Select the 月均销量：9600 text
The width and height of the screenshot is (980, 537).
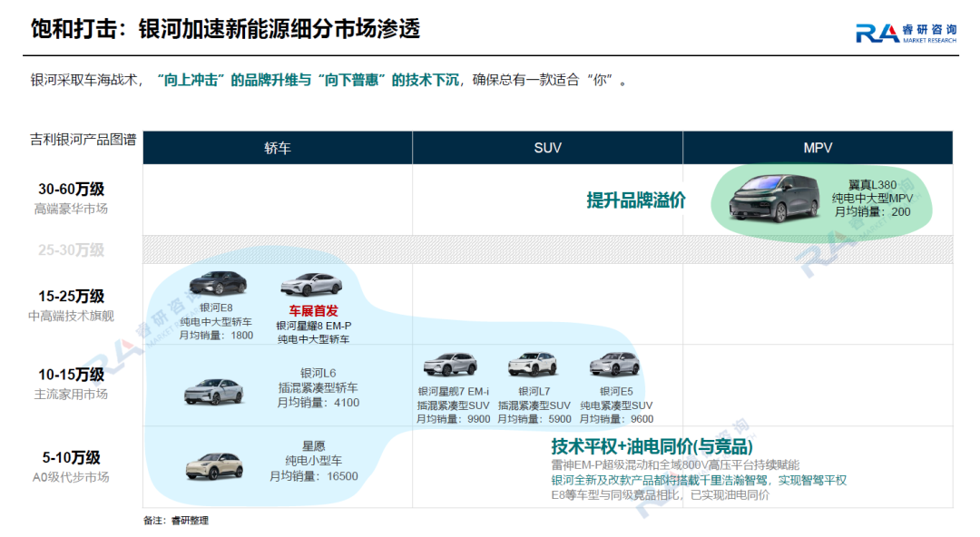[x=616, y=419]
